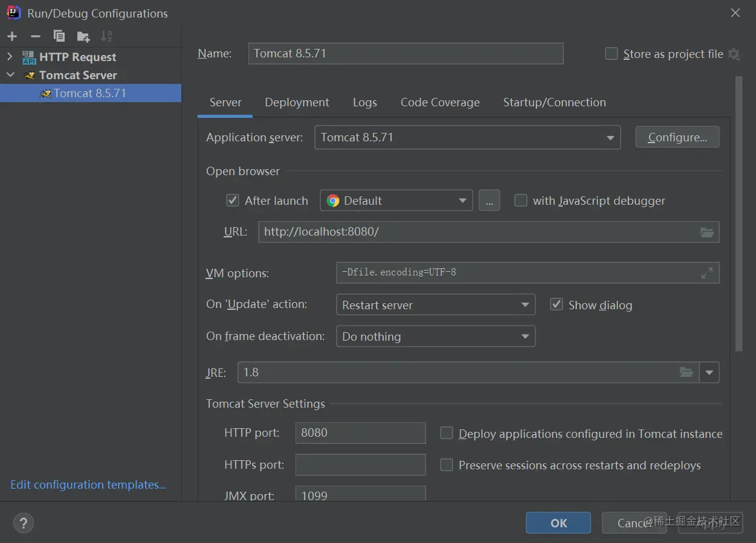The image size is (756, 543).
Task: Enable Deploy applications configured in Tomcat instance
Action: pos(447,433)
